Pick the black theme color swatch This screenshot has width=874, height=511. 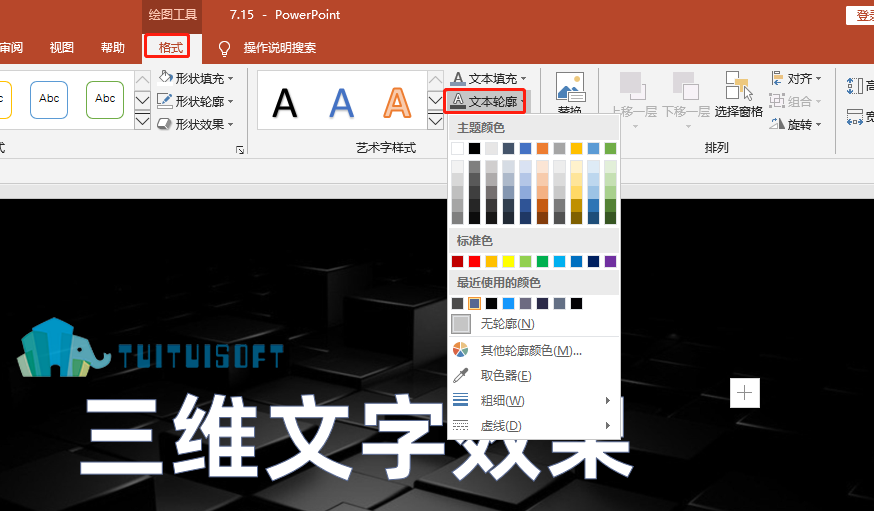[x=474, y=148]
